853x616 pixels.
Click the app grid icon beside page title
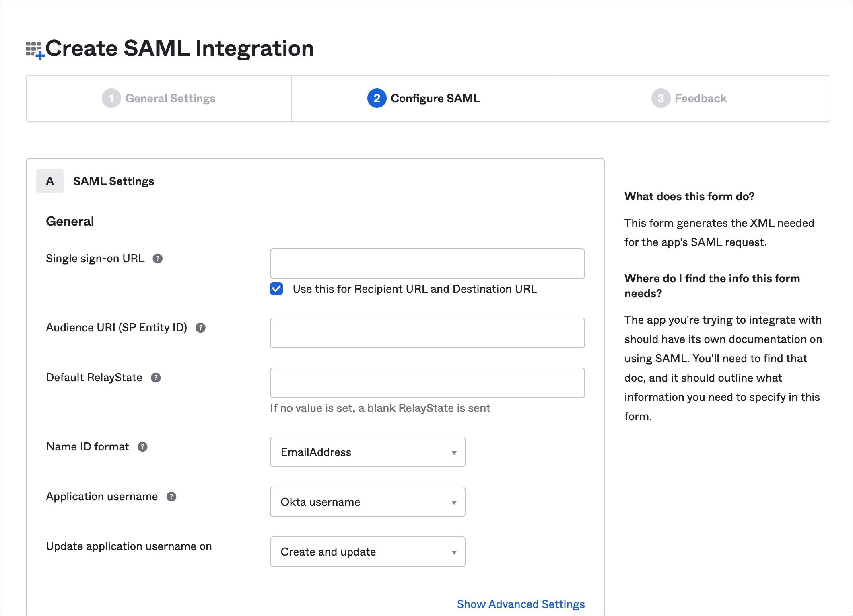point(35,50)
